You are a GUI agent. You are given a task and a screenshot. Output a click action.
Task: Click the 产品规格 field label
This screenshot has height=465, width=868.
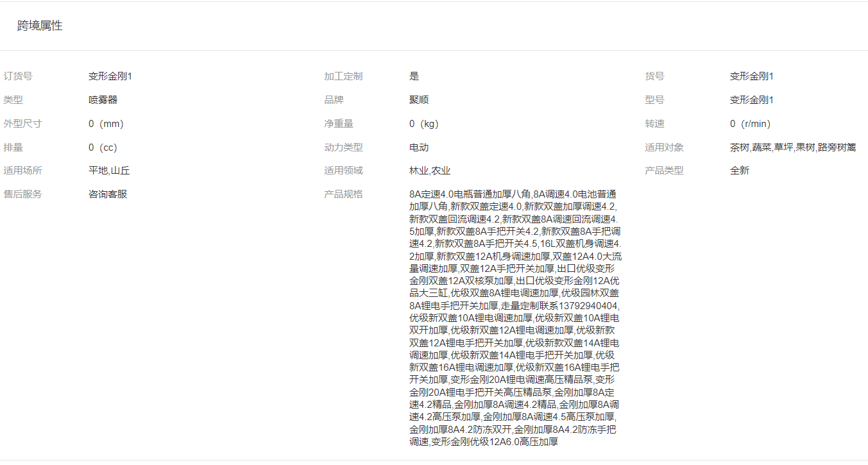343,194
